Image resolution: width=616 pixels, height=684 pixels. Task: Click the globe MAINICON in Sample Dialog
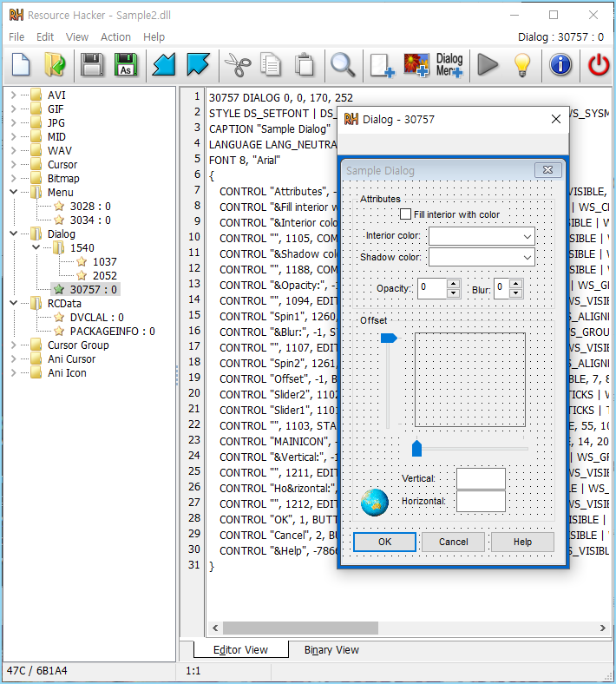375,503
